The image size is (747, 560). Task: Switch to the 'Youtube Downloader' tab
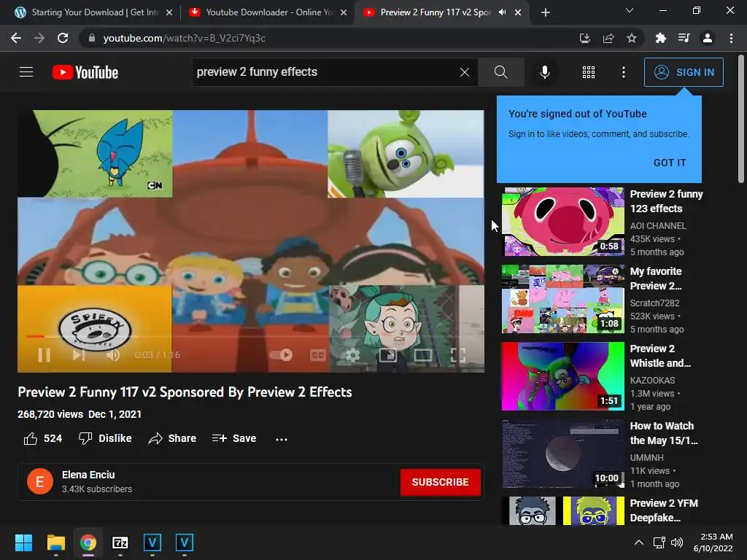click(268, 12)
